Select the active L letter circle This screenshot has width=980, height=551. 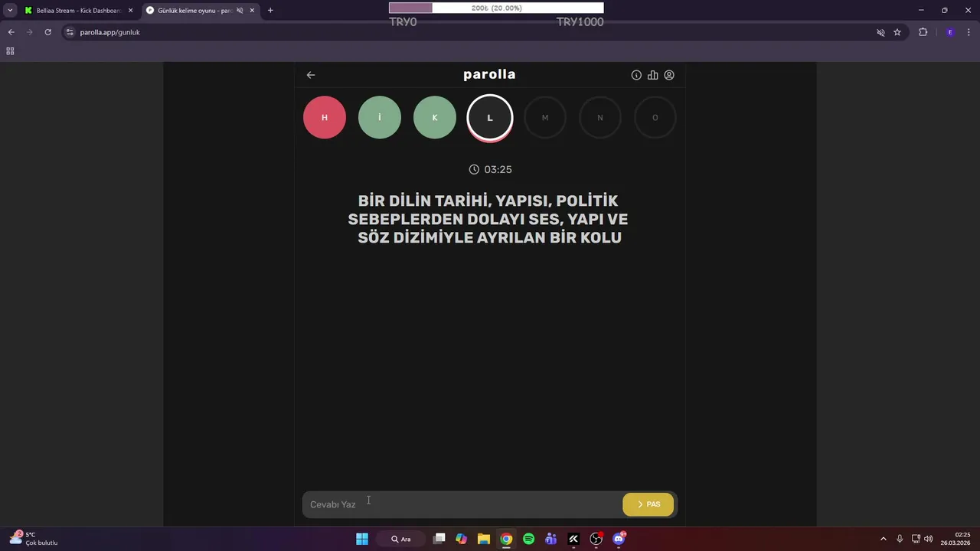(490, 118)
